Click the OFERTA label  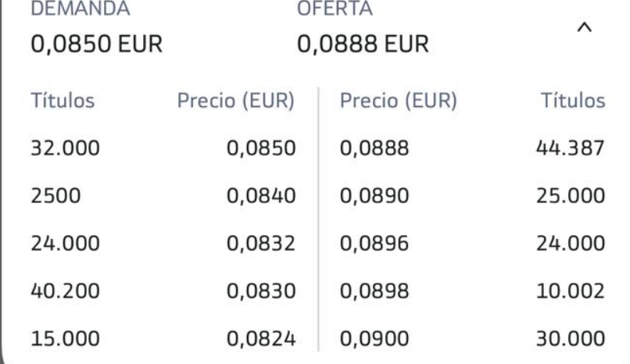click(335, 9)
